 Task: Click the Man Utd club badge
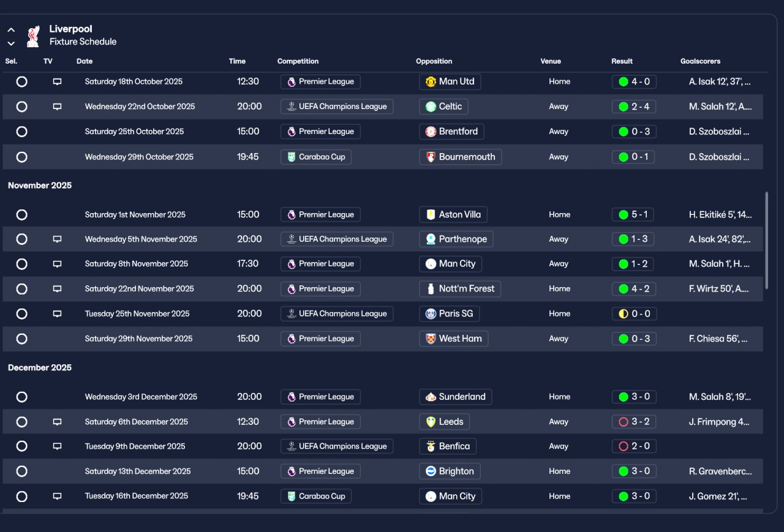pyautogui.click(x=431, y=81)
